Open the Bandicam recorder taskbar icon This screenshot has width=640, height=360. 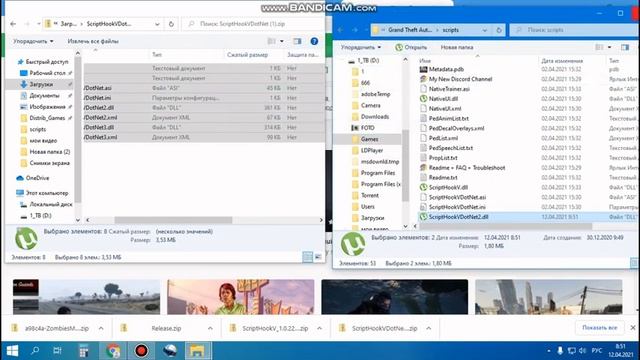[x=141, y=351]
